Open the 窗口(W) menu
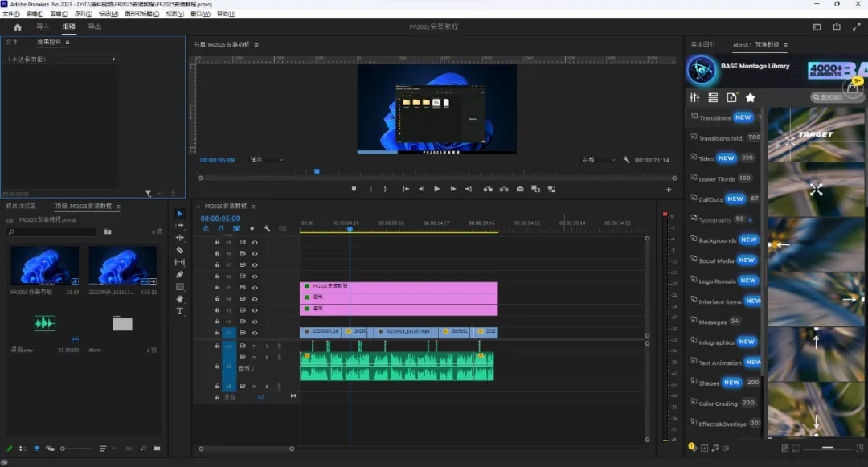Screen dimensions: 868x467 [x=200, y=14]
